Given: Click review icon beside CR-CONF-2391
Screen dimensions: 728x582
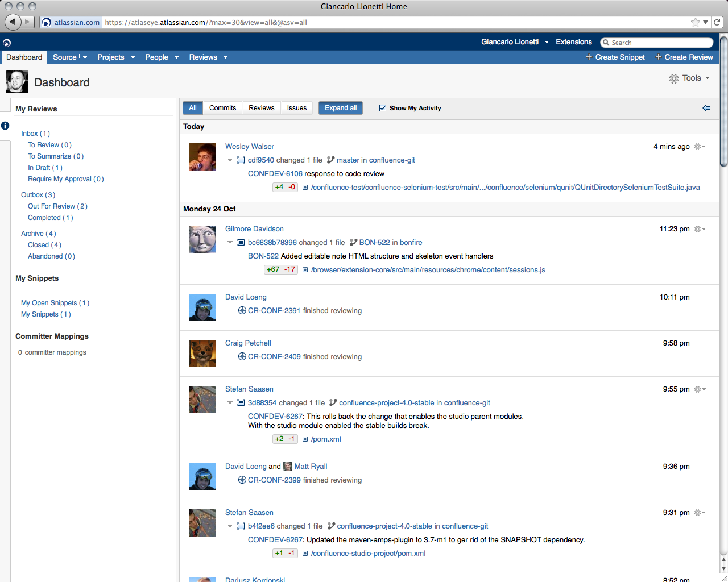Looking at the screenshot, I should click(242, 310).
